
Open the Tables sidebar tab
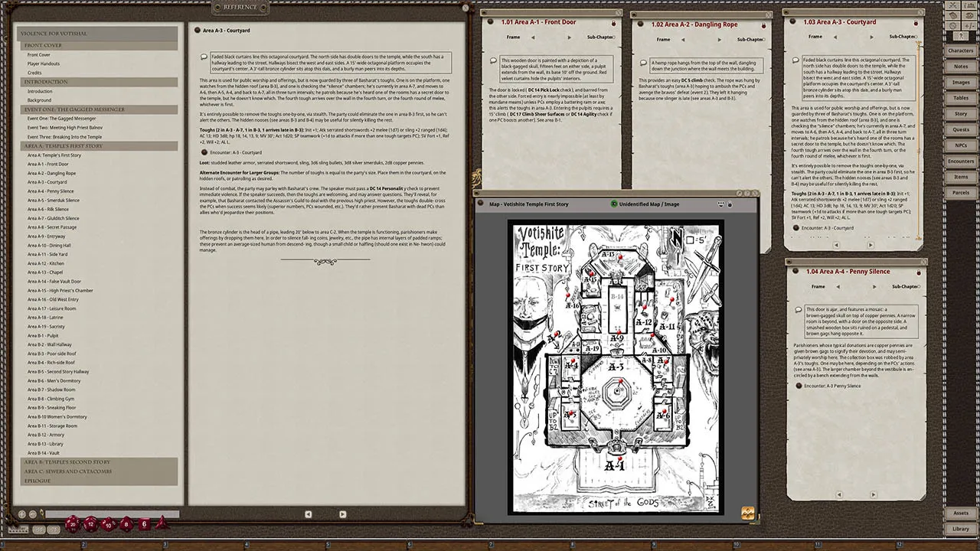960,98
